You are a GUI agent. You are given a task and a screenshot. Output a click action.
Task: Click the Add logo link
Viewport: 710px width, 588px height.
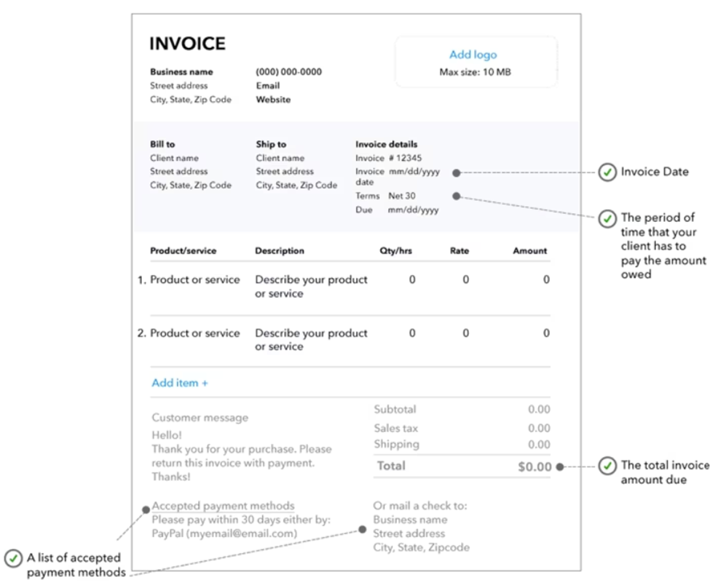[x=473, y=55]
